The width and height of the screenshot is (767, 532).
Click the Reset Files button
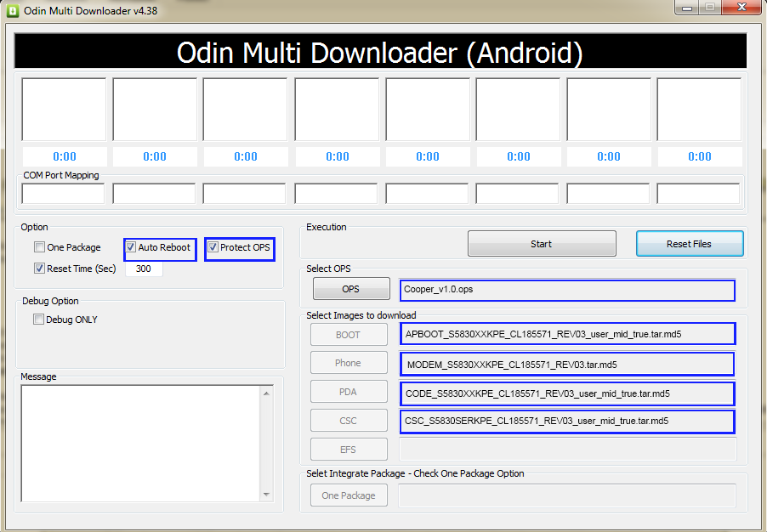[690, 244]
